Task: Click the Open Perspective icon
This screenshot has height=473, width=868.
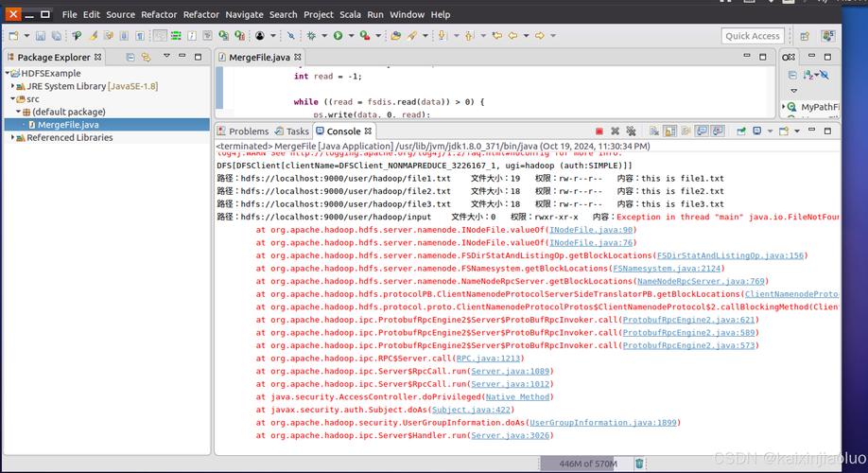Action: click(806, 36)
